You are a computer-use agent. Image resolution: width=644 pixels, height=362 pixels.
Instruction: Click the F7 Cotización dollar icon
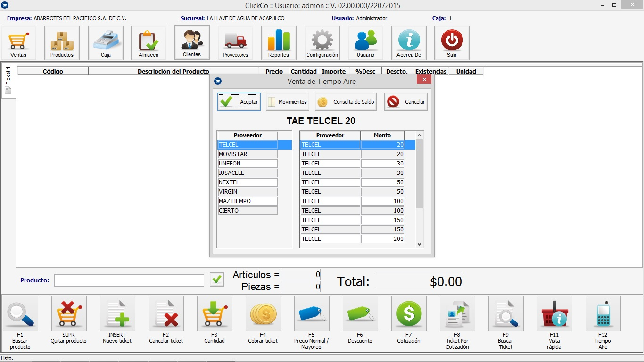click(409, 313)
